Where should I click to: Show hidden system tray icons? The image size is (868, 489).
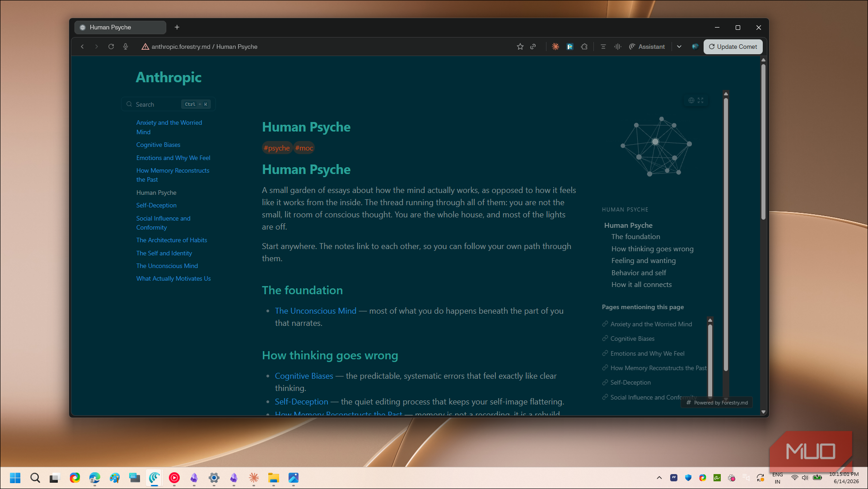click(659, 478)
